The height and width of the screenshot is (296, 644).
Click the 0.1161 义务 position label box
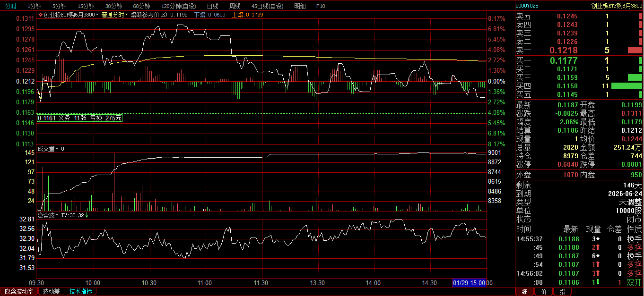tap(79, 118)
